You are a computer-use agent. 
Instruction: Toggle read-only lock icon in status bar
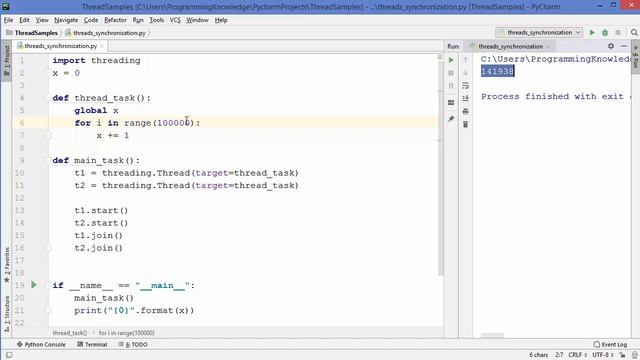pyautogui.click(x=622, y=355)
